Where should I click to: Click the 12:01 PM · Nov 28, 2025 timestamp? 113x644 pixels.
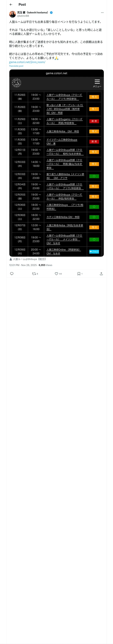point(23,265)
